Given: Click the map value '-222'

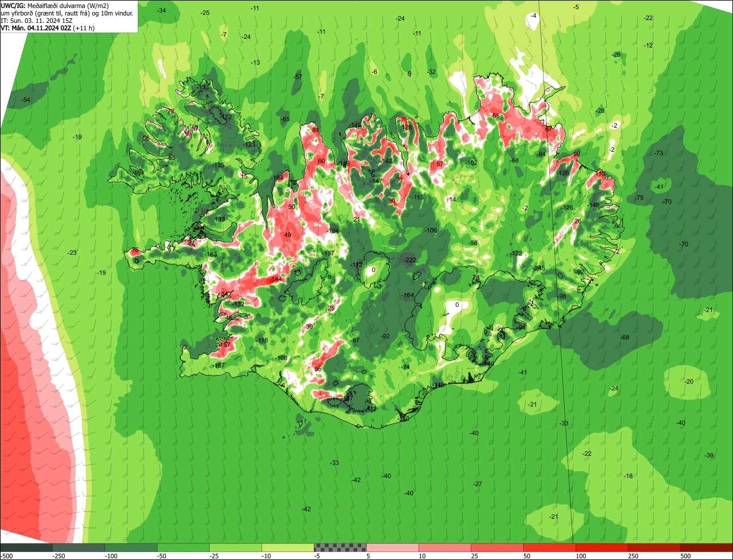Looking at the screenshot, I should coord(410,260).
